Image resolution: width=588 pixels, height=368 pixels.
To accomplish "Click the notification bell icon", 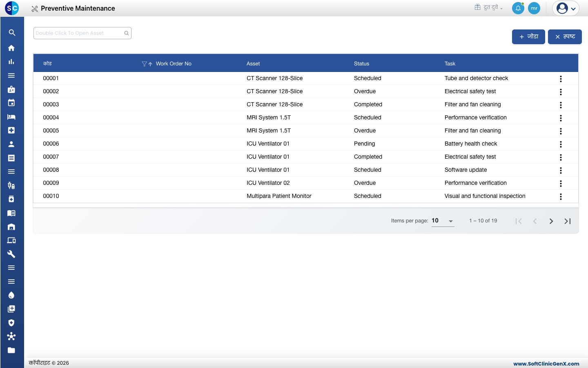I will (518, 8).
